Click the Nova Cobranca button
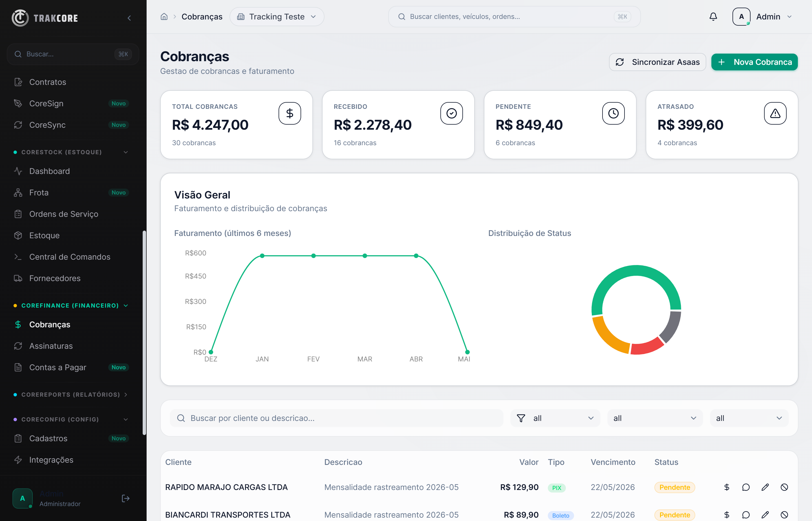Viewport: 812px width, 521px height. pos(754,62)
